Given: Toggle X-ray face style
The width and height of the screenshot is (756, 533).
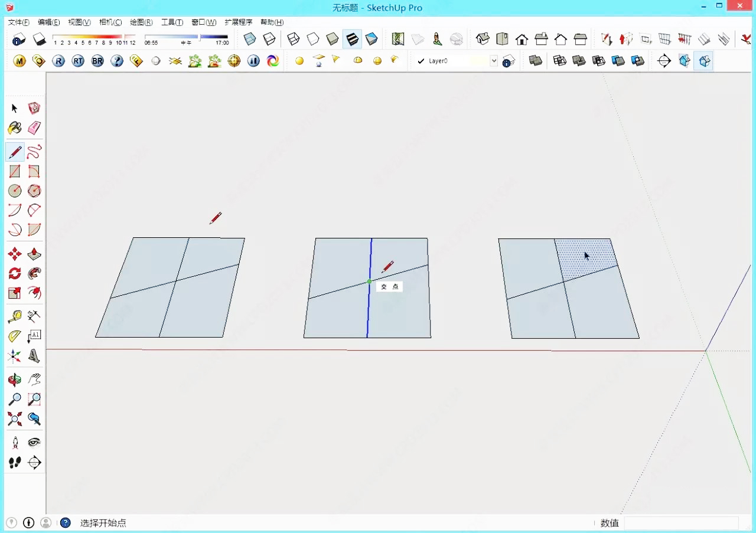Looking at the screenshot, I should [x=250, y=39].
